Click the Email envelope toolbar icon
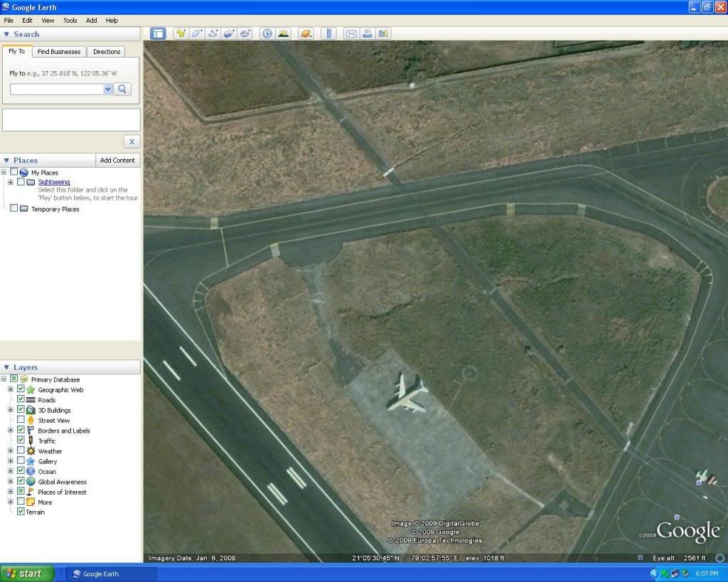Image resolution: width=728 pixels, height=582 pixels. click(x=351, y=33)
